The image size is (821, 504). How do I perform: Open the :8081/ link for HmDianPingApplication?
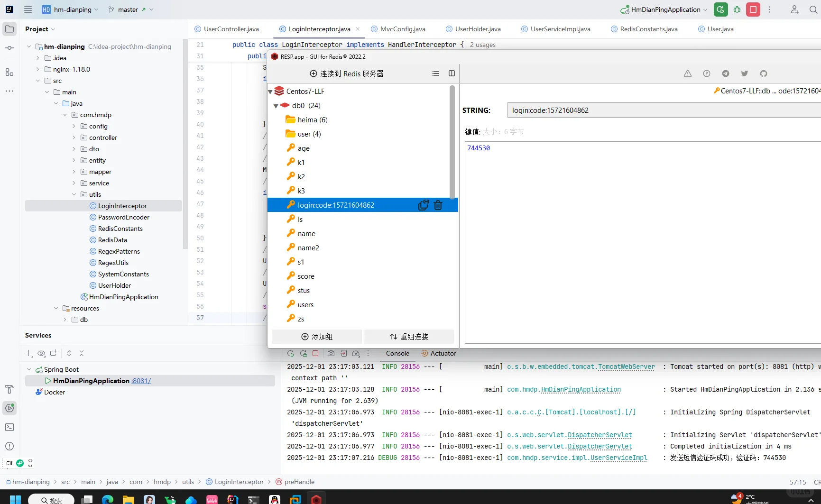tap(141, 381)
